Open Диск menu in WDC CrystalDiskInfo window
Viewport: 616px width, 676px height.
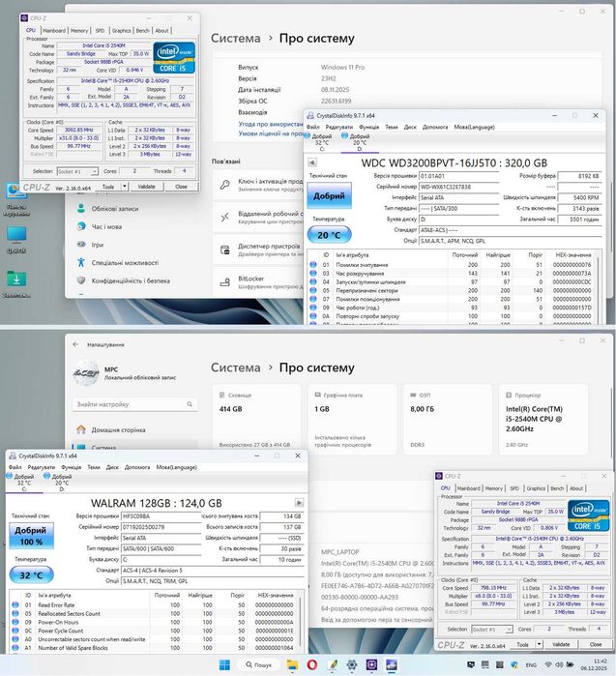click(x=410, y=127)
